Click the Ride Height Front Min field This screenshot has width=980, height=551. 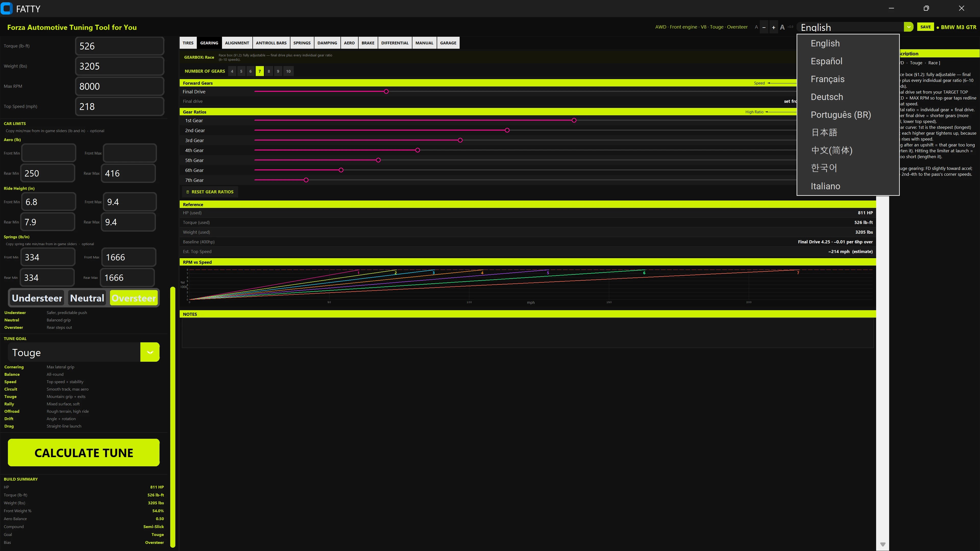pos(49,202)
